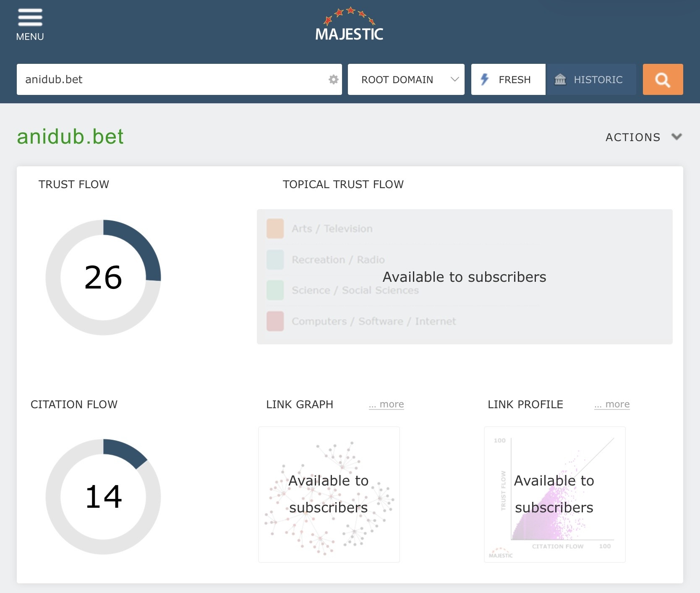
Task: Click the orange search magnifier button
Action: [x=663, y=79]
